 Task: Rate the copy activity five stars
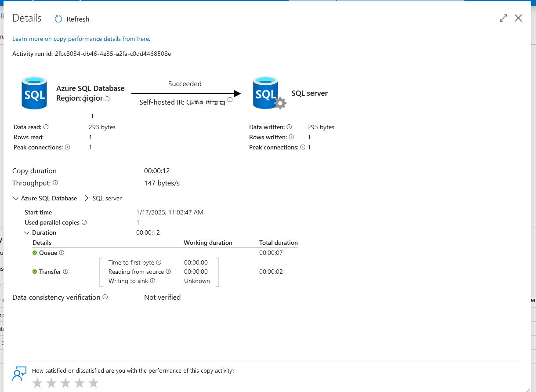click(93, 383)
